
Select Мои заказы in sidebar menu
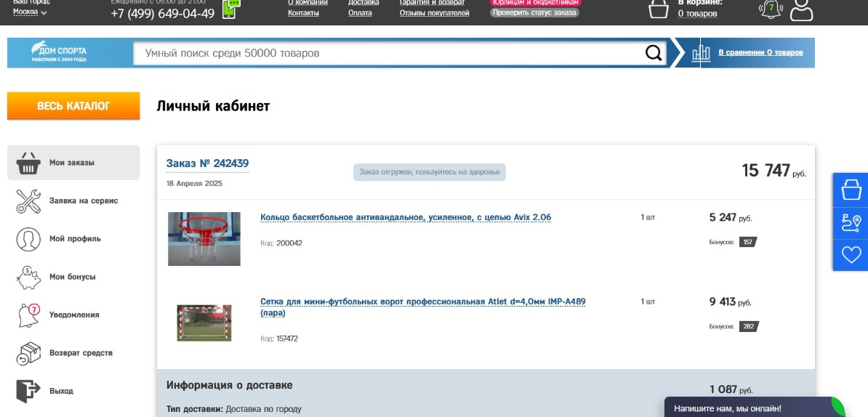73,163
